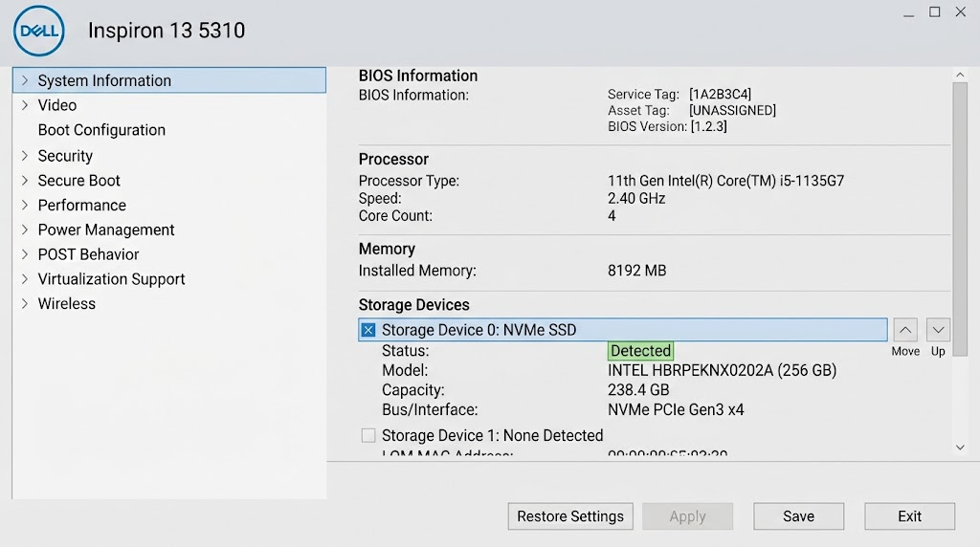Click the Service Tag value 1A2B3C4
This screenshot has width=980, height=547.
tap(720, 95)
